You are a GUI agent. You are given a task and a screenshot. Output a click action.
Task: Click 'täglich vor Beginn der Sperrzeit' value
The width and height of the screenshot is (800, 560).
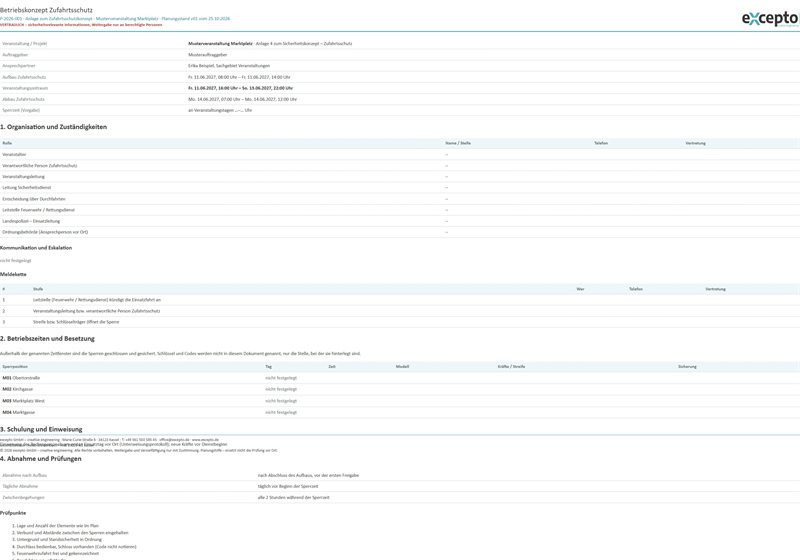tap(288, 487)
